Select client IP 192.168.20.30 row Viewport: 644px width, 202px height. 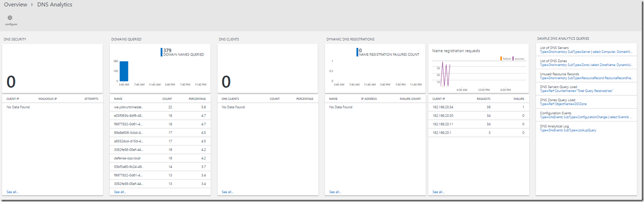click(478, 115)
